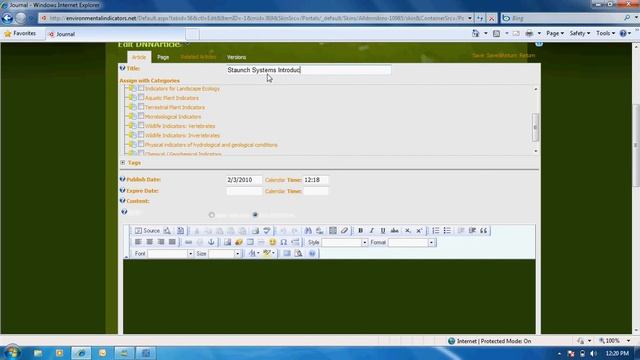Open IE Tools menu dropdown
640x360 pixels.
point(605,33)
